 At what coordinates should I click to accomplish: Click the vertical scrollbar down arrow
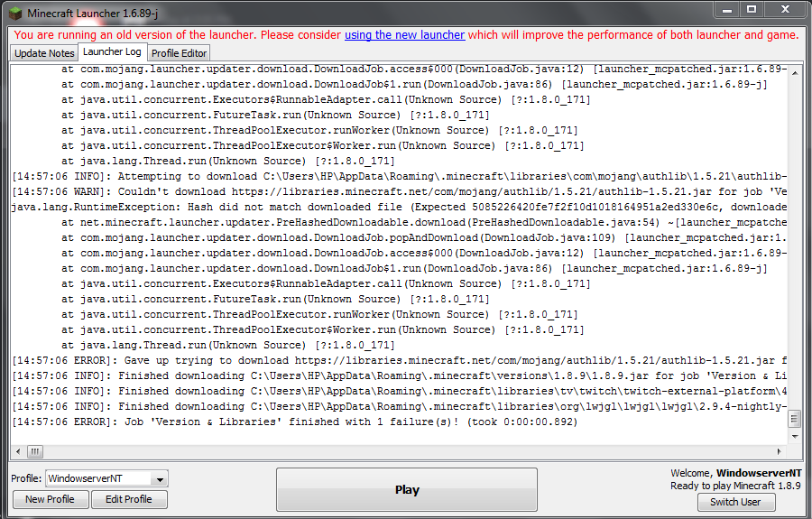coord(794,437)
